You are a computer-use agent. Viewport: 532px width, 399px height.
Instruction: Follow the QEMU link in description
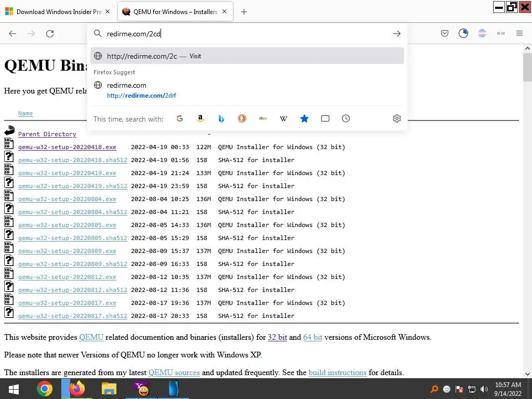tap(91, 337)
